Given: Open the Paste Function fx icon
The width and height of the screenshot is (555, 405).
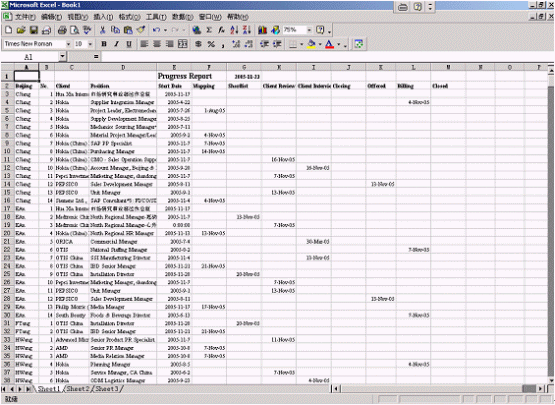Looking at the screenshot, I should [221, 30].
